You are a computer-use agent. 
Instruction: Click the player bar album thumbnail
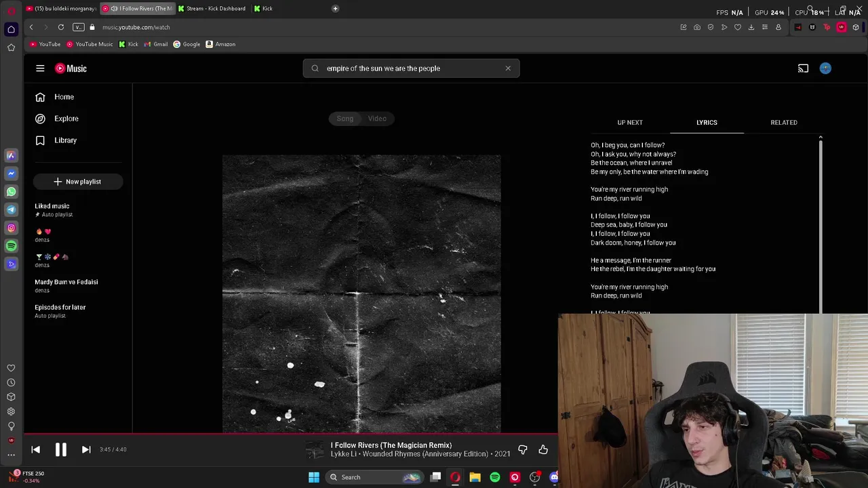[x=315, y=449]
